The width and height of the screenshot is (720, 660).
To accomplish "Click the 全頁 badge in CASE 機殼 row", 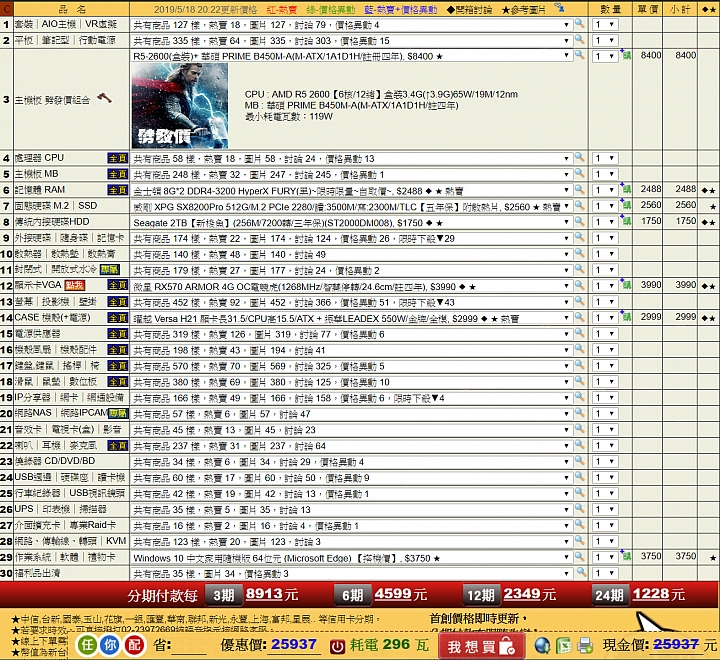I will (x=118, y=317).
